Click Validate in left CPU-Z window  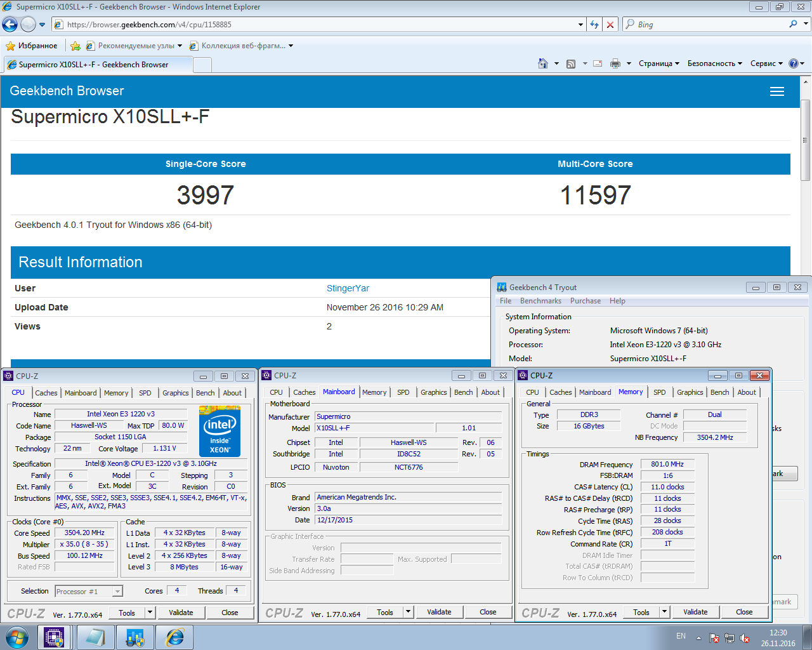tap(181, 613)
